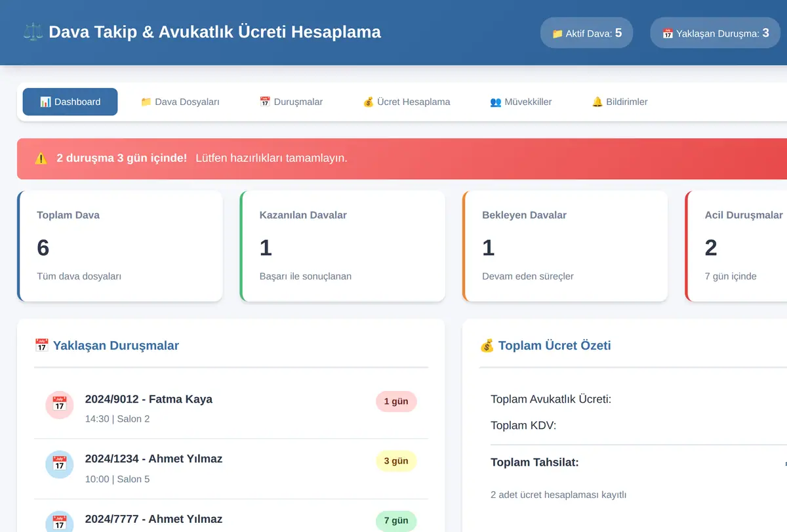787x532 pixels.
Task: Click '14:30 | Salon 2' hearing detail
Action: [x=117, y=419]
